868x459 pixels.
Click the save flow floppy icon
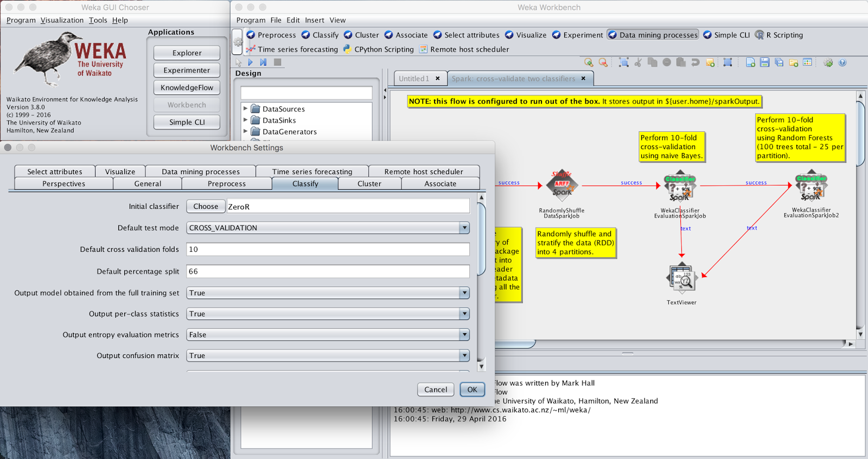[x=764, y=62]
